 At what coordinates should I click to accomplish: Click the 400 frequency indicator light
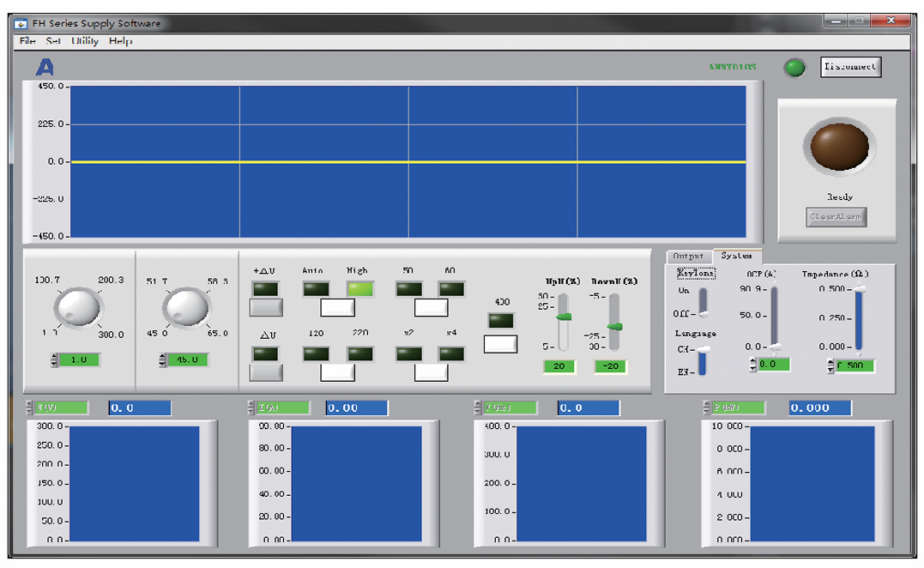click(500, 321)
